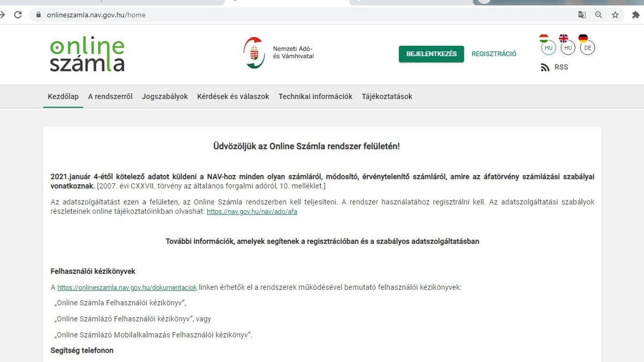Select the Kezdőlap menu item

(x=63, y=96)
